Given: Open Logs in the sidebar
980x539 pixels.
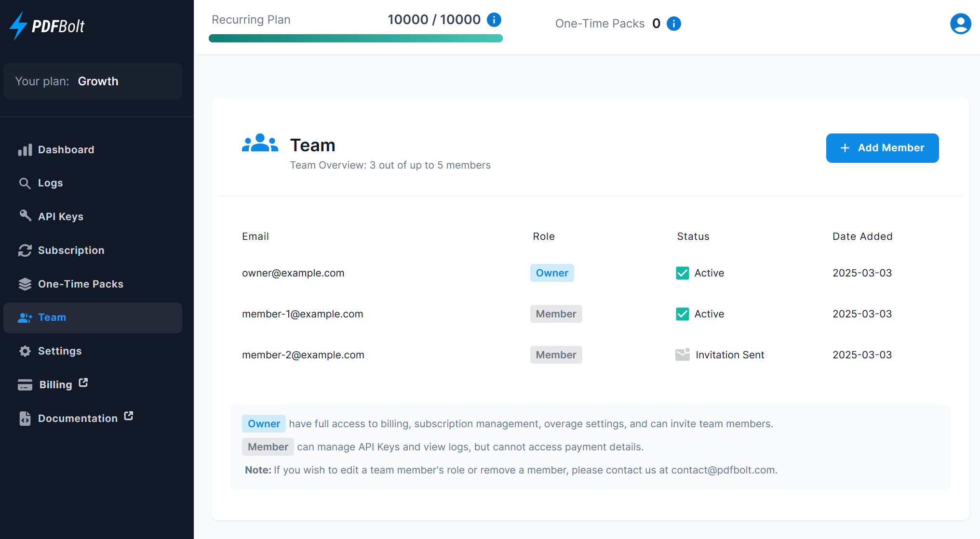Looking at the screenshot, I should point(50,183).
